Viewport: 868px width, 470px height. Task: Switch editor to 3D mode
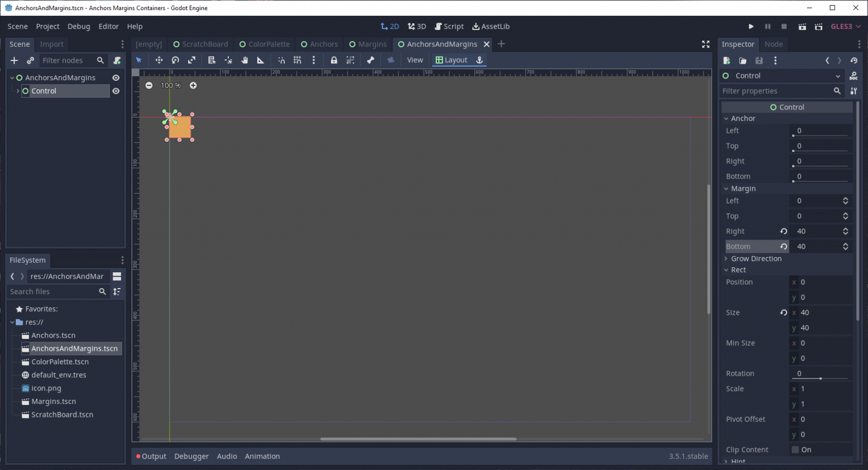(x=416, y=26)
